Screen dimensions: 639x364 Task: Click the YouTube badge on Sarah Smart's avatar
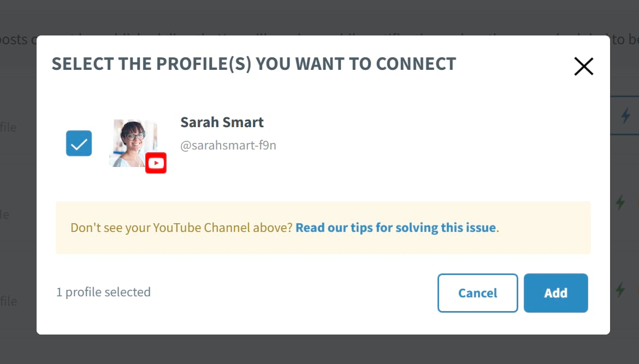pyautogui.click(x=156, y=162)
